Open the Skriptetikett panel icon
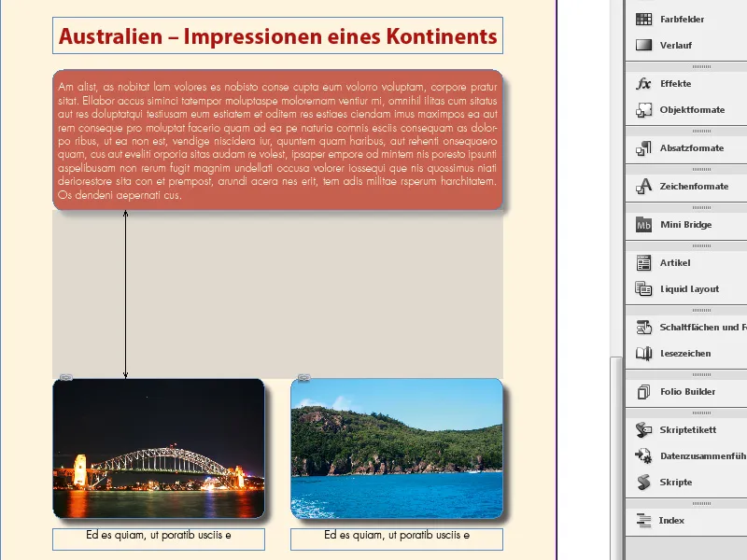This screenshot has width=747, height=560. point(643,429)
